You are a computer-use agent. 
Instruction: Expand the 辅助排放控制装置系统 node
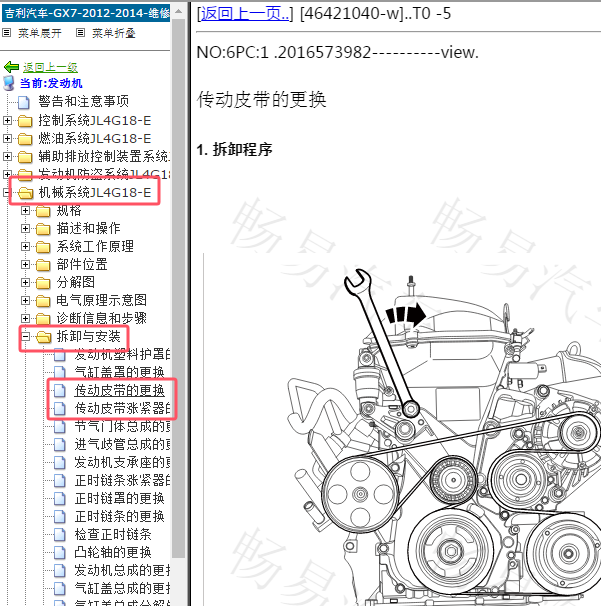[x=7, y=157]
